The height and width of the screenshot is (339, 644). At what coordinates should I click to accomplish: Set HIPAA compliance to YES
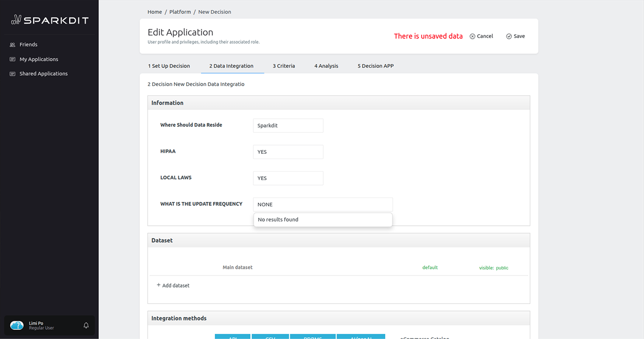pyautogui.click(x=288, y=151)
